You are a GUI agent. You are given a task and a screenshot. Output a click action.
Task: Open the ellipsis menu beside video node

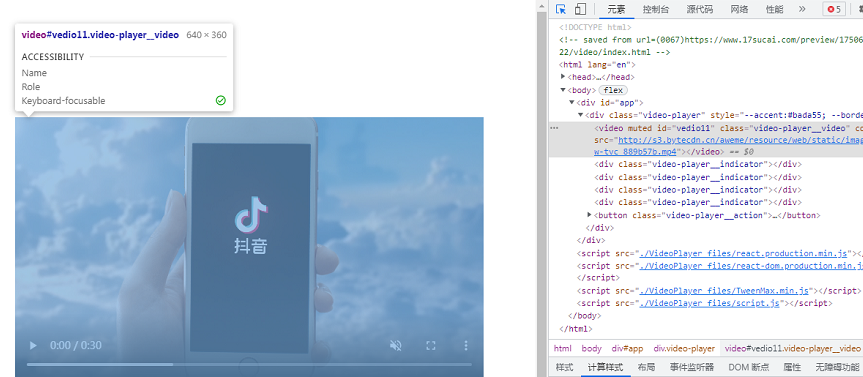[554, 128]
